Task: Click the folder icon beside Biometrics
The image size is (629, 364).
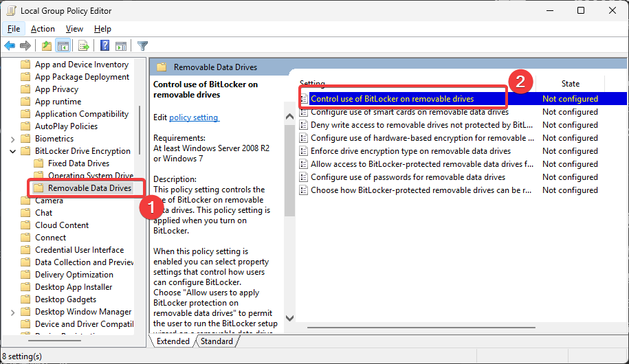Action: [25, 139]
